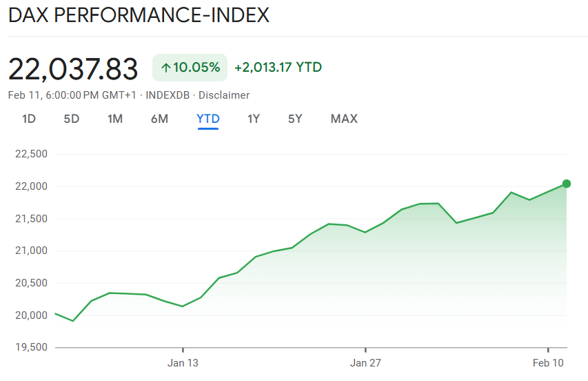Click the 22,500 y-axis label
Screen dimensions: 588x381
[31, 154]
